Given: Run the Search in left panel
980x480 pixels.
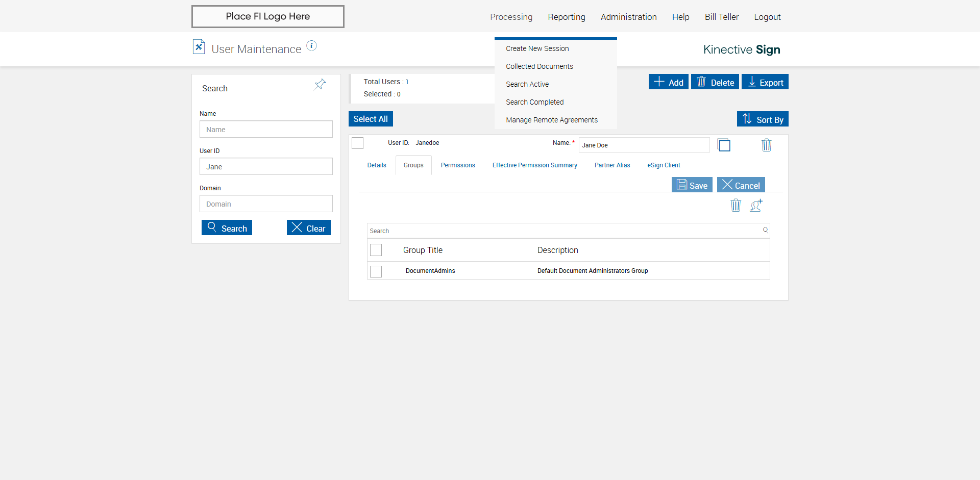Looking at the screenshot, I should tap(227, 228).
